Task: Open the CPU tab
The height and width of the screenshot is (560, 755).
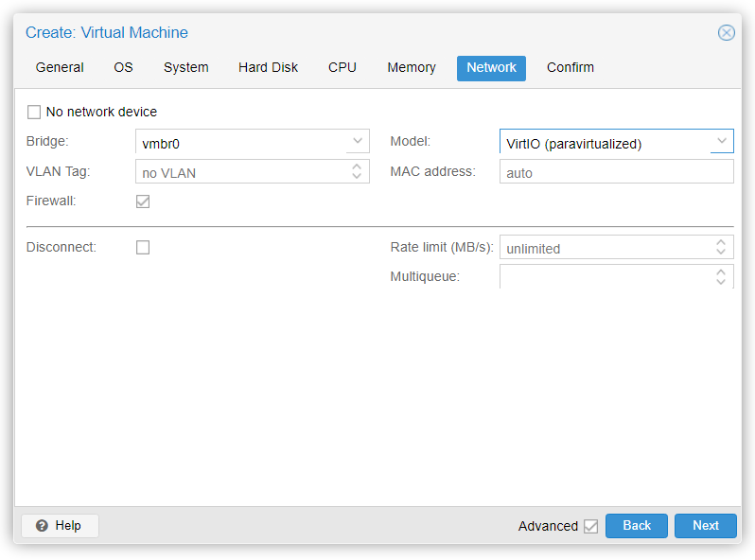Action: pyautogui.click(x=342, y=68)
